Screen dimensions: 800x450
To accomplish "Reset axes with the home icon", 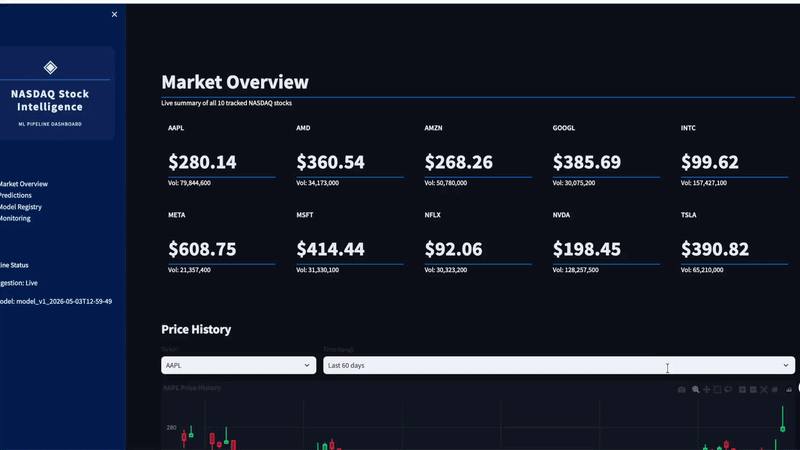I will pyautogui.click(x=774, y=390).
